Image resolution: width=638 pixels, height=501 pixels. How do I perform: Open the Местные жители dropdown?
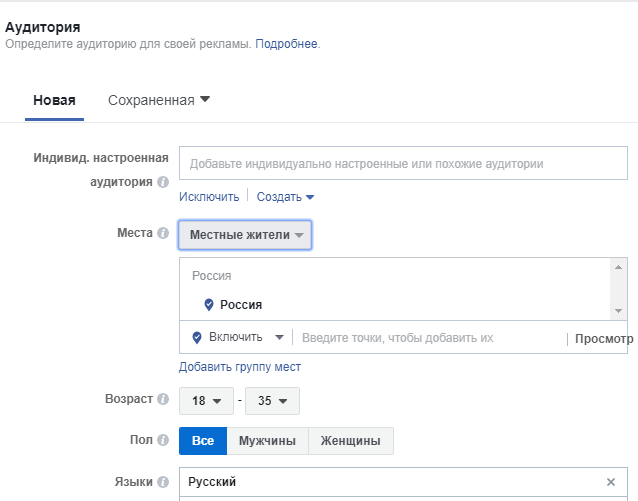245,235
